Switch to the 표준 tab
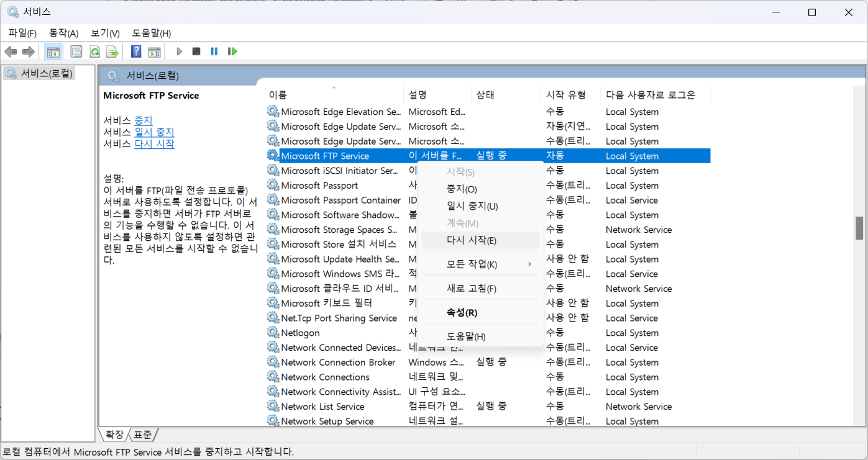This screenshot has height=460, width=868. (x=142, y=435)
